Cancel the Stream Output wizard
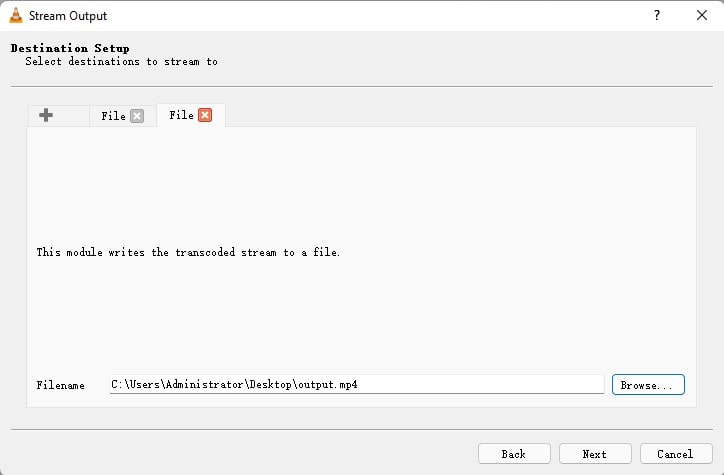Screen dimensions: 724x475 (676, 454)
